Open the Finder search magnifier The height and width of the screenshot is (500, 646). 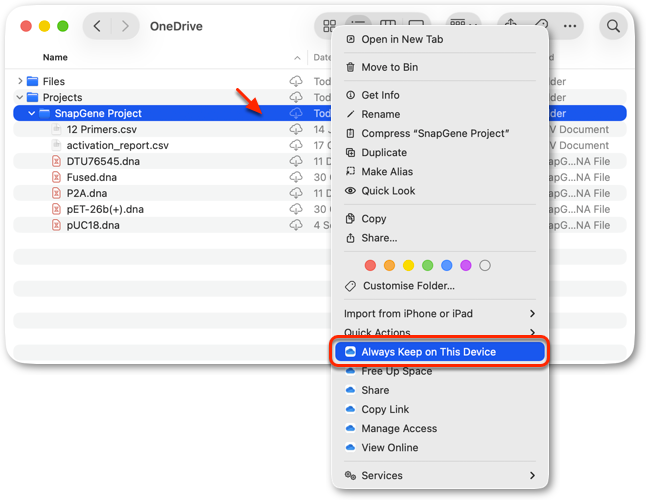pos(613,26)
